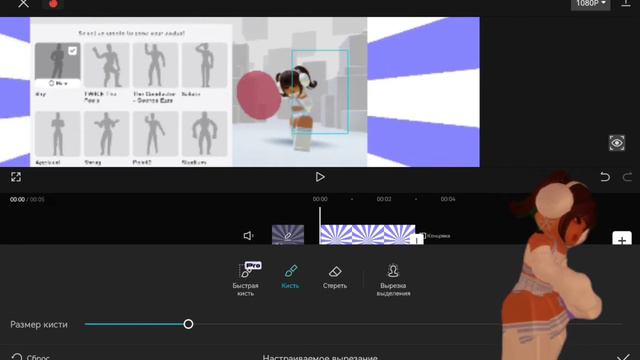The image size is (640, 360).
Task: Jump to 00:02 timeline marker
Action: pos(384,199)
